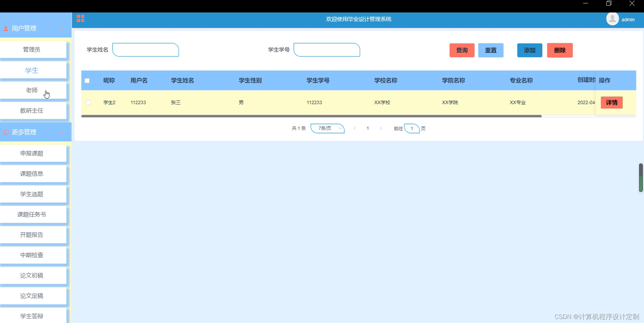Click the 学生学号 column header

click(318, 80)
